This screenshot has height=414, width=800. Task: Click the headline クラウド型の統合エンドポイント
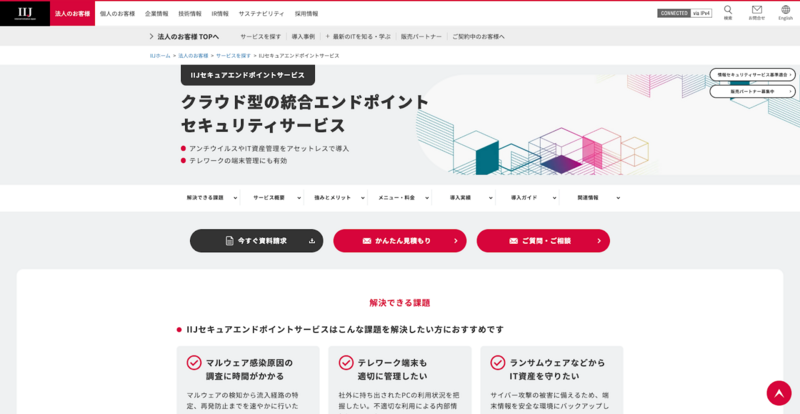click(305, 102)
